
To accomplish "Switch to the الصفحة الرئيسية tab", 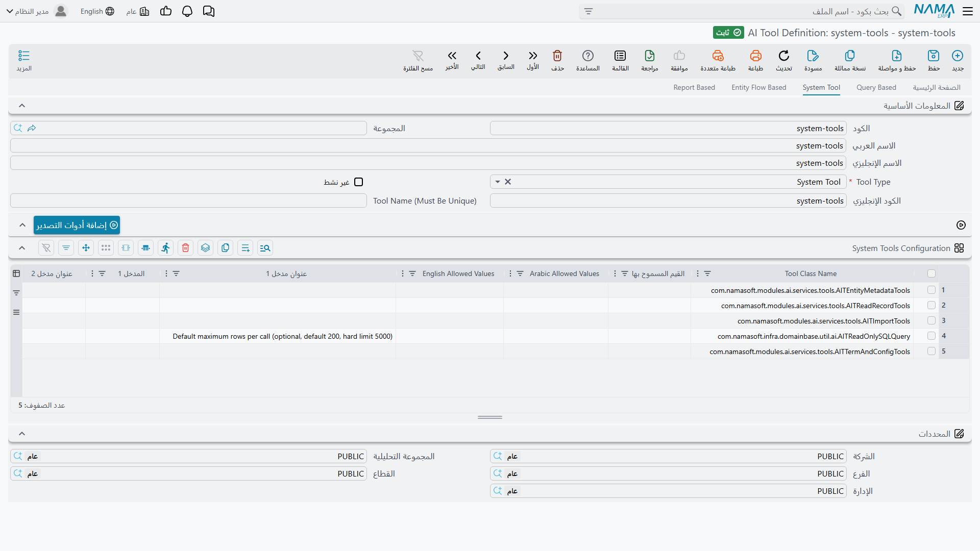I will 937,87.
